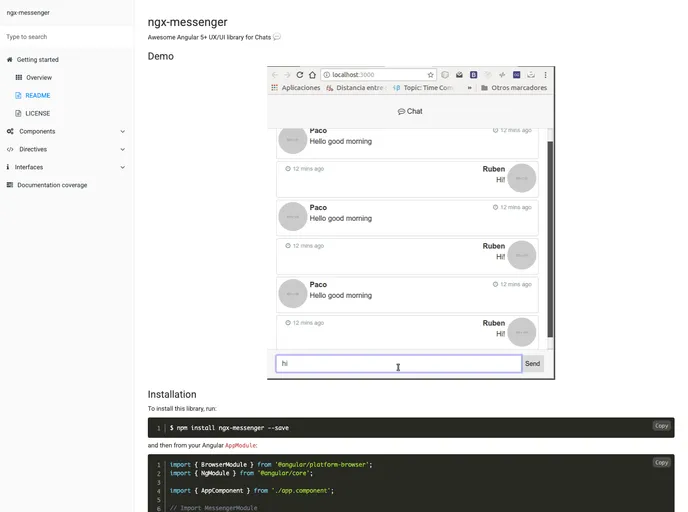Click the Documentation coverage table icon
688x512 pixels.
[10, 185]
